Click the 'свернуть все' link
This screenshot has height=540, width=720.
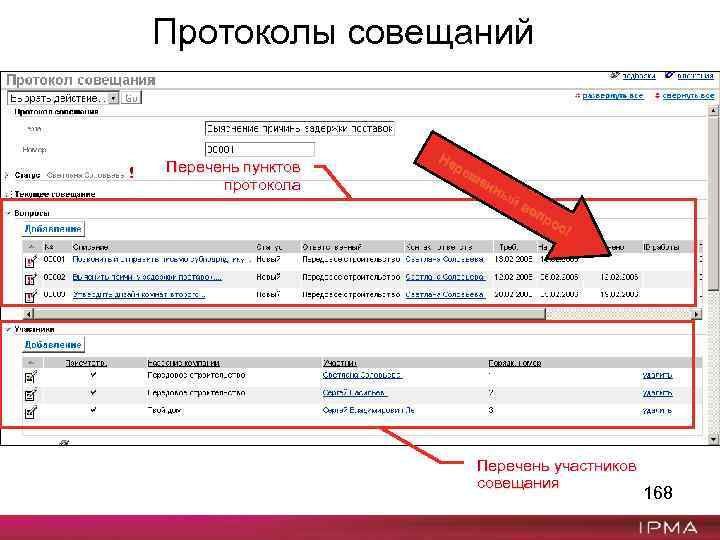coord(688,96)
